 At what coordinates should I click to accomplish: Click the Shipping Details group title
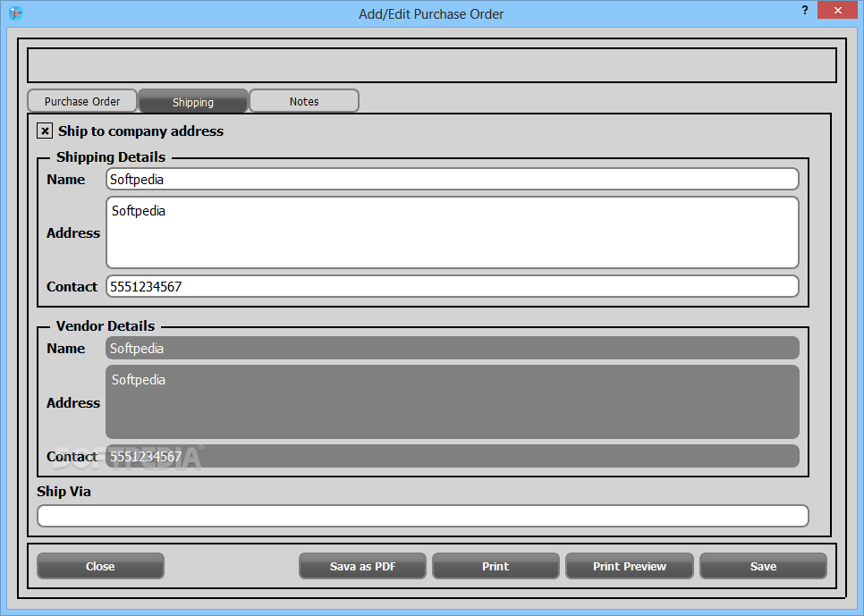pos(111,157)
